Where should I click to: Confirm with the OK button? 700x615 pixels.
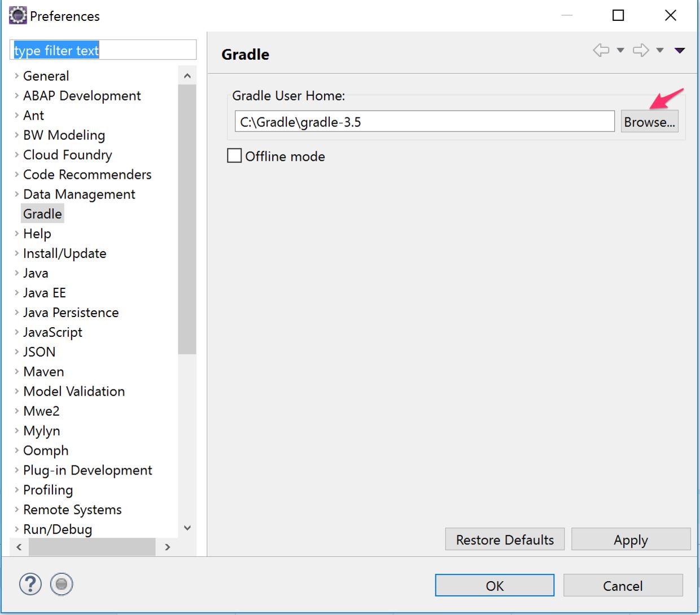point(495,585)
